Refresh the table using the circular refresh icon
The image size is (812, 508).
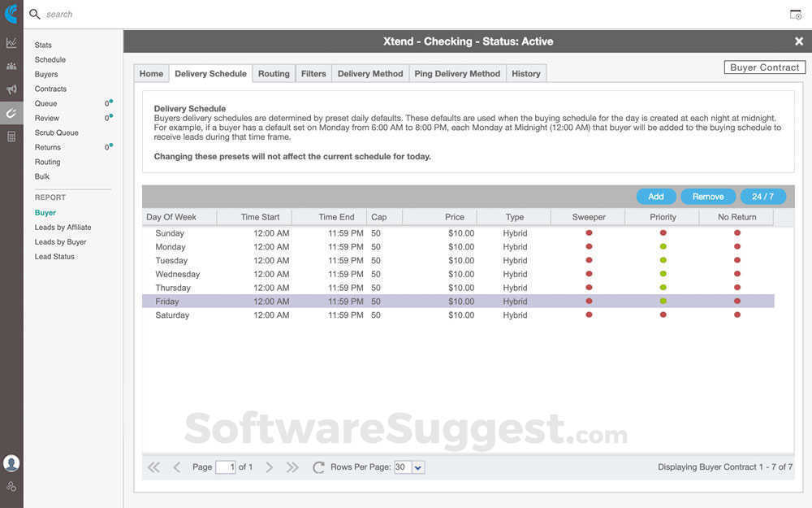(317, 467)
